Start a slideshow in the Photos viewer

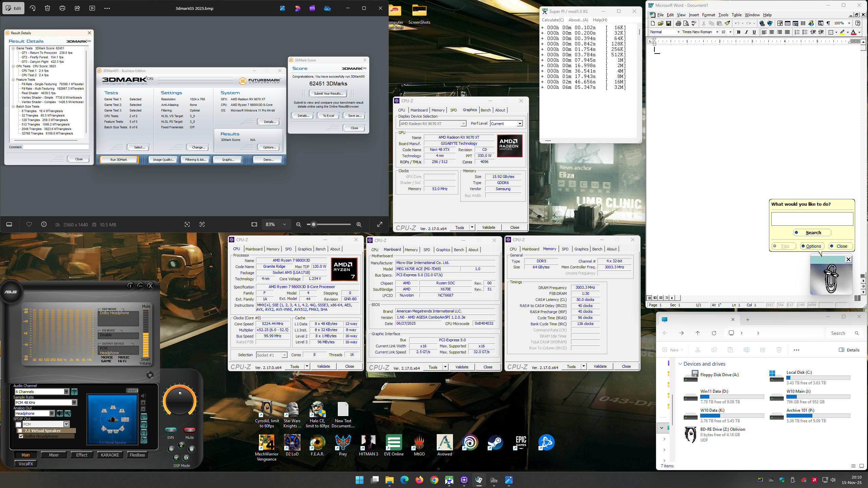point(92,8)
